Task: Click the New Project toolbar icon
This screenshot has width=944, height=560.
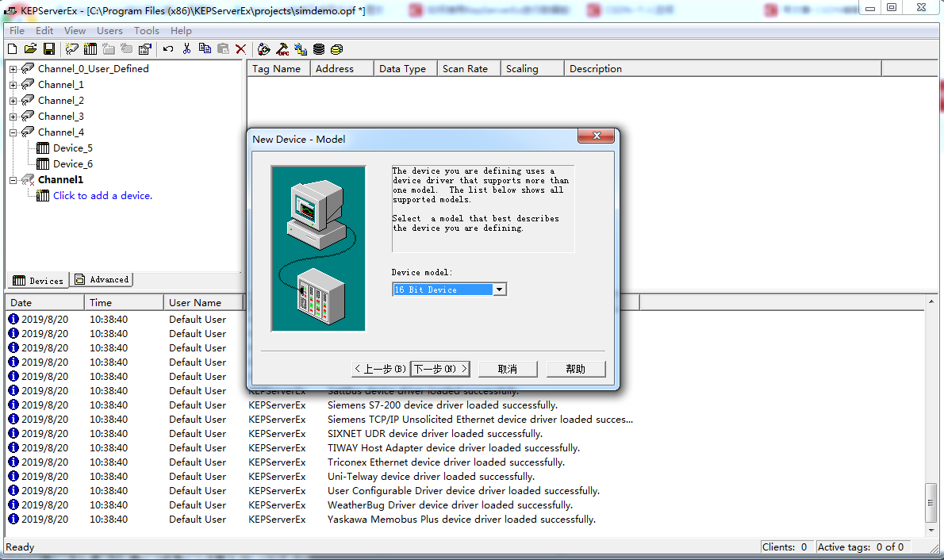Action: tap(12, 49)
